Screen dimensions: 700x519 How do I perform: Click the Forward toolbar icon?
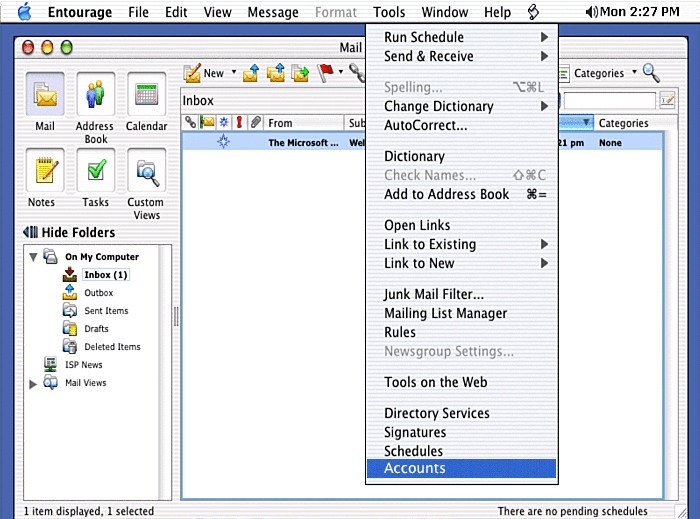coord(300,73)
